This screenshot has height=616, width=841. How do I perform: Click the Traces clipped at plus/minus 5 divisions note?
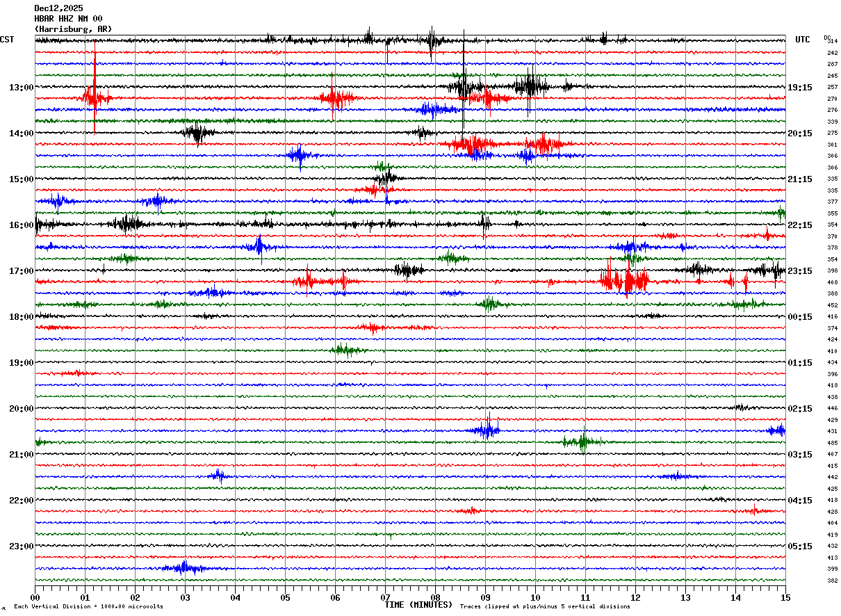tap(545, 606)
